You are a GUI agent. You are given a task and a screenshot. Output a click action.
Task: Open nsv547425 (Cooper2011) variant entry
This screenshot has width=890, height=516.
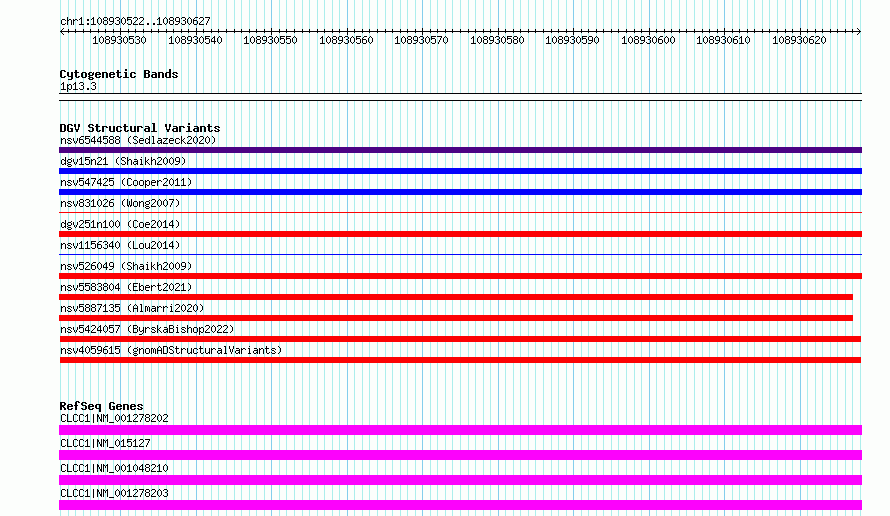[126, 182]
